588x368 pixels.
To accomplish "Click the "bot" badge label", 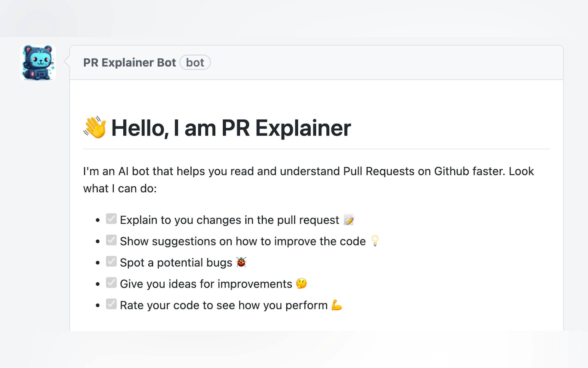I will coord(195,63).
